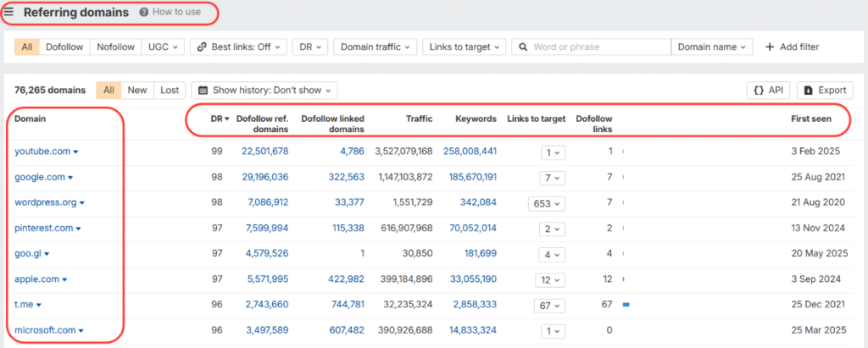The height and width of the screenshot is (348, 868).
Task: Select the Dofollow filter tab
Action: coord(64,47)
